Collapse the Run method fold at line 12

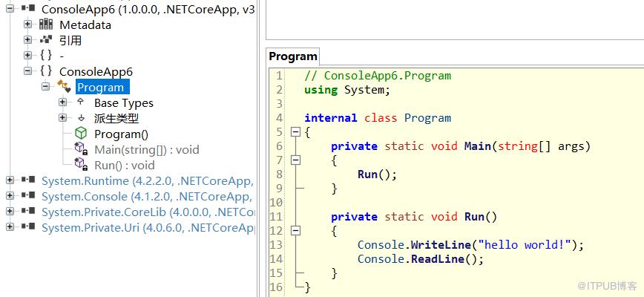[x=295, y=231]
